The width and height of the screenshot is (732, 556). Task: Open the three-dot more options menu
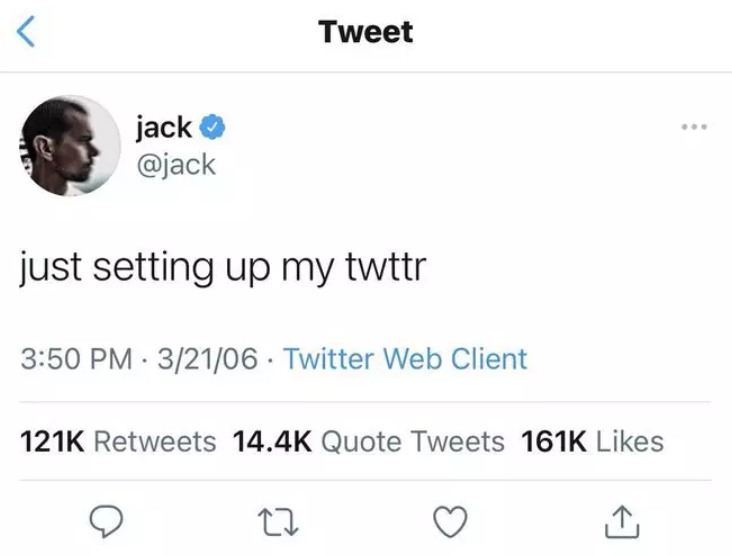click(x=694, y=127)
